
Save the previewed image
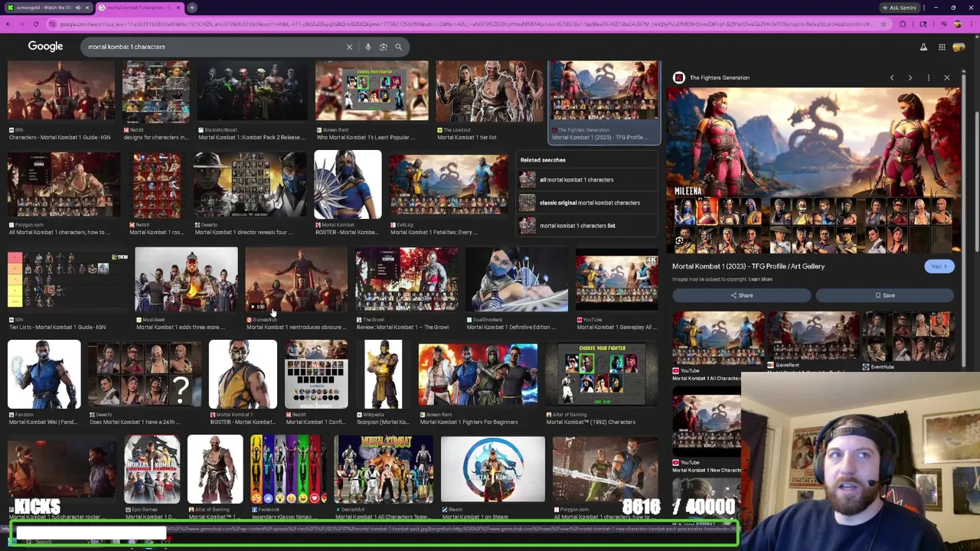(x=885, y=295)
